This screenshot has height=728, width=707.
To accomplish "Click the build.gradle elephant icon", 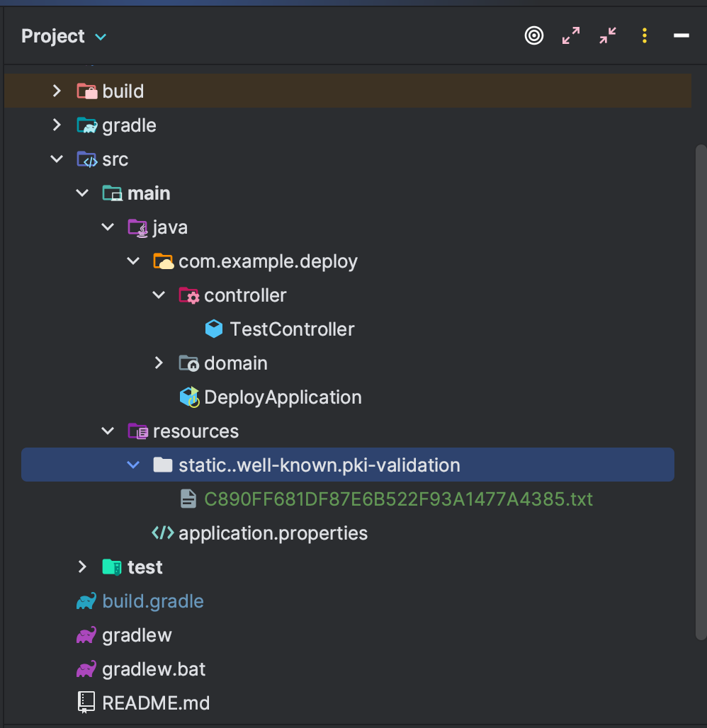I will [86, 601].
